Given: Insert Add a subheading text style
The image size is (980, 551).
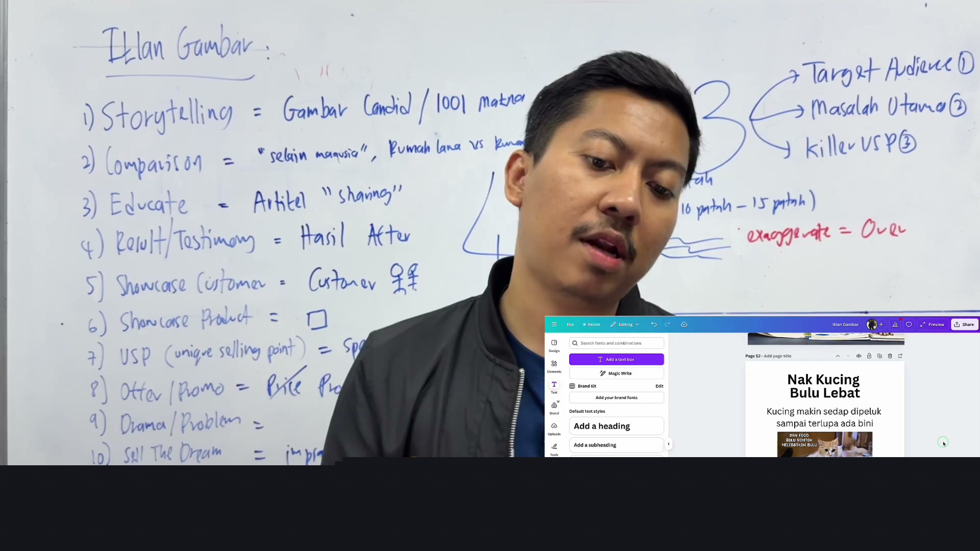Looking at the screenshot, I should [617, 445].
